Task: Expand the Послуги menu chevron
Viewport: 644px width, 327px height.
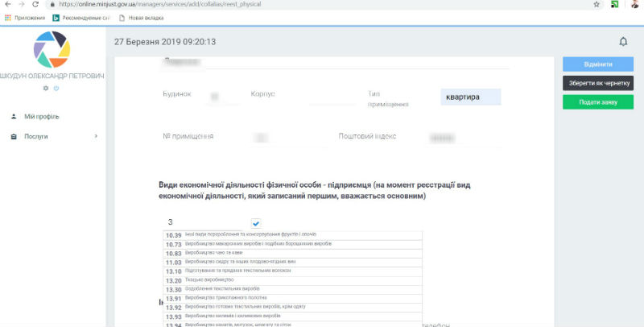Action: (96, 136)
